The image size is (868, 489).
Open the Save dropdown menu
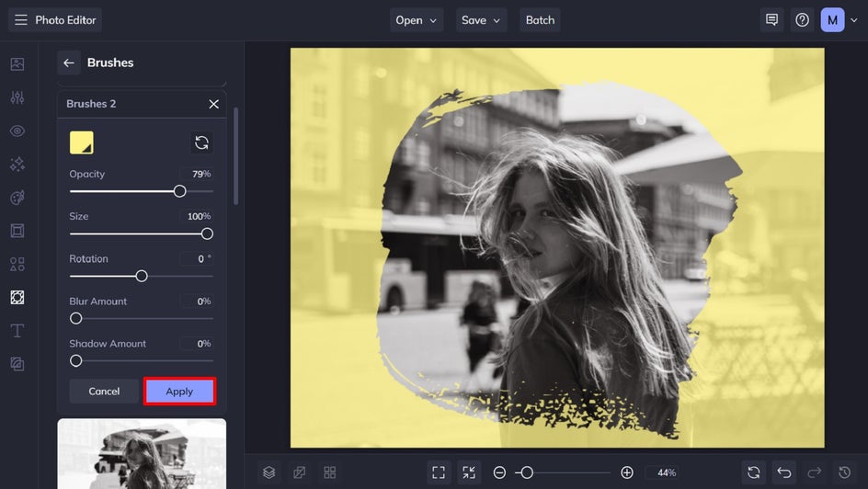481,20
